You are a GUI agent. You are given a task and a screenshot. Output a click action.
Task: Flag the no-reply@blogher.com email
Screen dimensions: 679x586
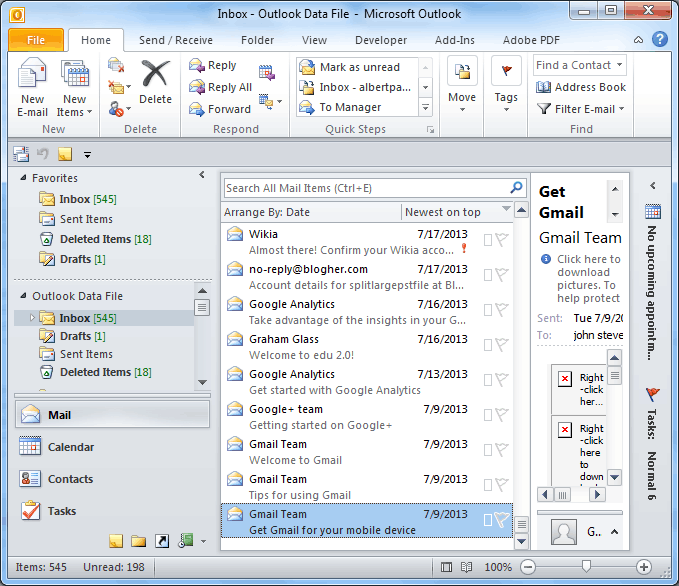(502, 275)
